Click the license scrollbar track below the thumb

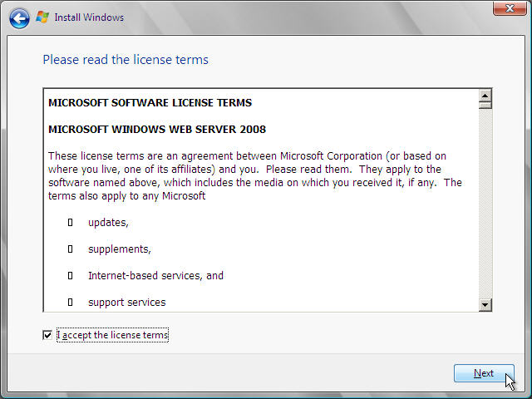pos(485,204)
